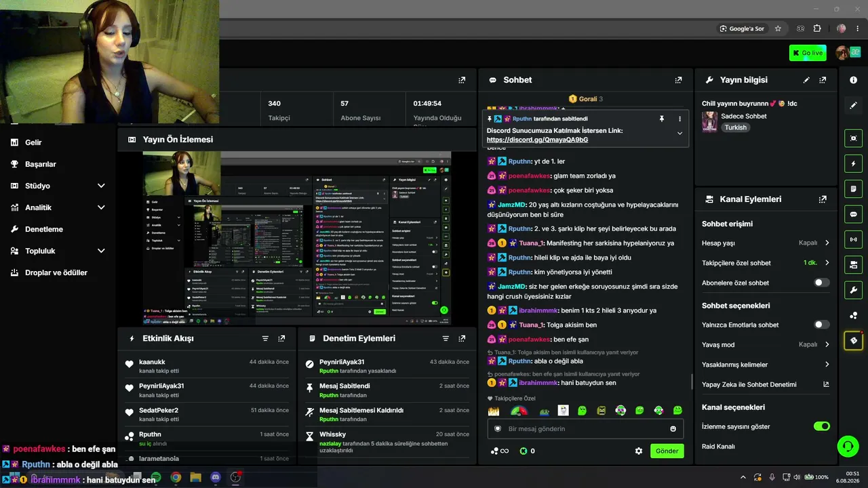Open Hesap yaşı setting

[x=766, y=243]
